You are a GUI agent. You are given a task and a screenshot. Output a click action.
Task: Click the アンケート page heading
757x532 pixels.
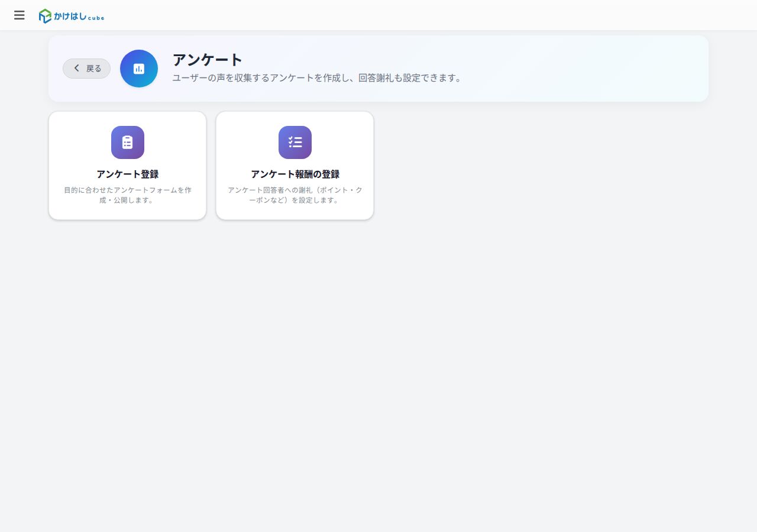(208, 60)
